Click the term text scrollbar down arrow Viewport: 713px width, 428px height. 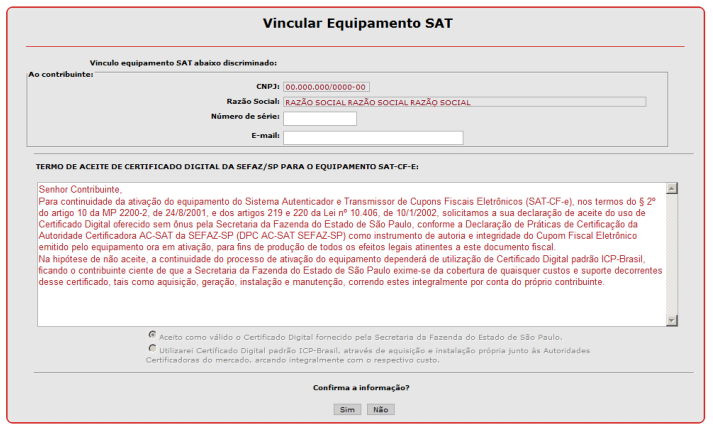pos(672,320)
